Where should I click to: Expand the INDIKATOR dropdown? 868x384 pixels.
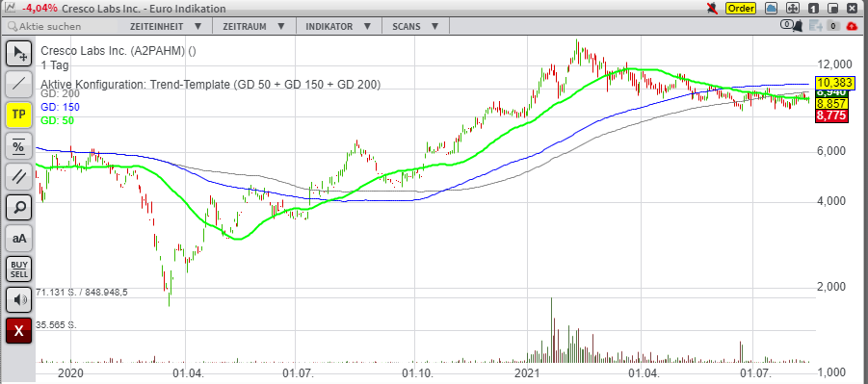click(337, 26)
